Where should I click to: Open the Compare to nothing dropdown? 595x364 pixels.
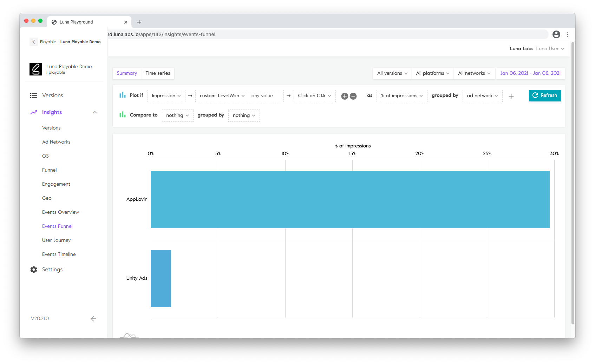tap(177, 115)
